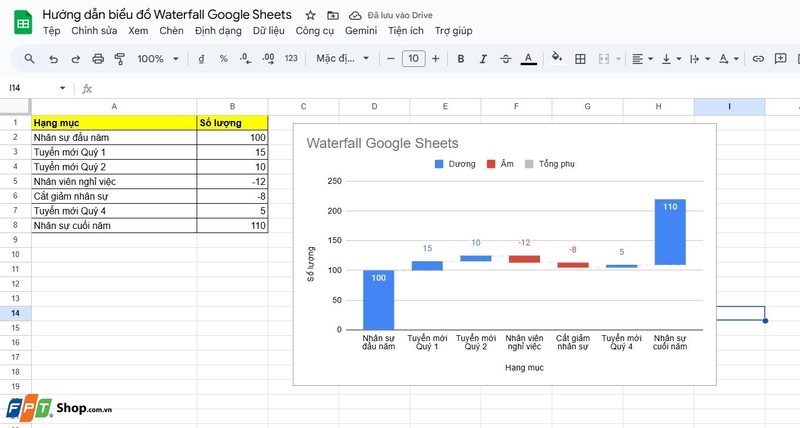Insert a comment
The height and width of the screenshot is (428, 800).
[x=781, y=59]
